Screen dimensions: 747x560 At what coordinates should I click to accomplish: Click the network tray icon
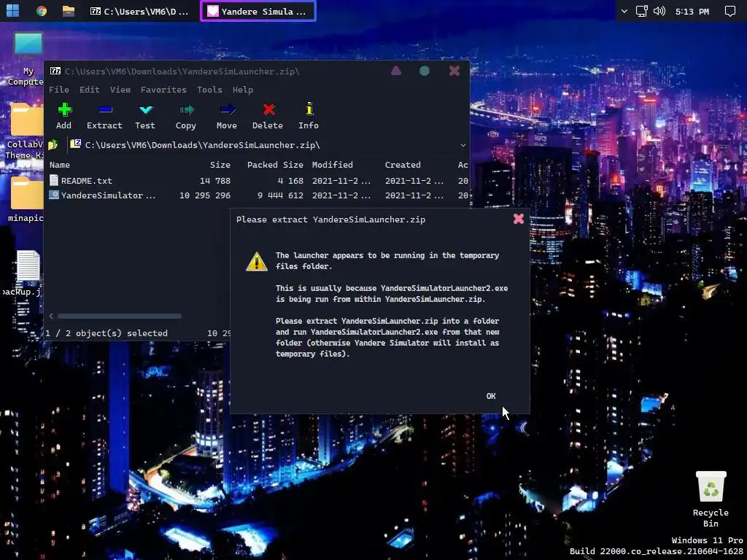click(642, 11)
